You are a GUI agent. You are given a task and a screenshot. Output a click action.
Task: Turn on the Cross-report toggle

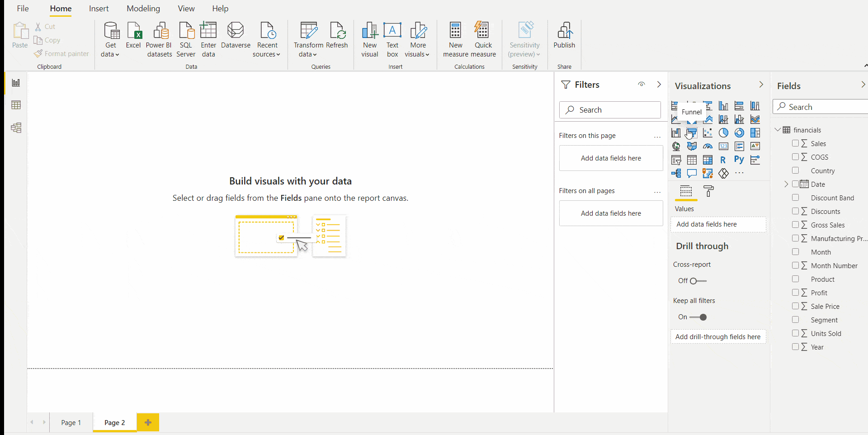698,281
